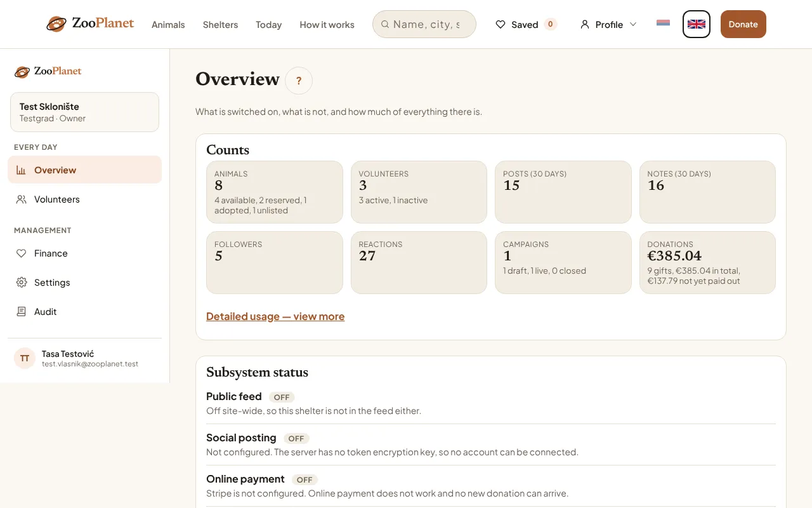Click the TT user avatar
The height and width of the screenshot is (508, 812).
point(25,358)
